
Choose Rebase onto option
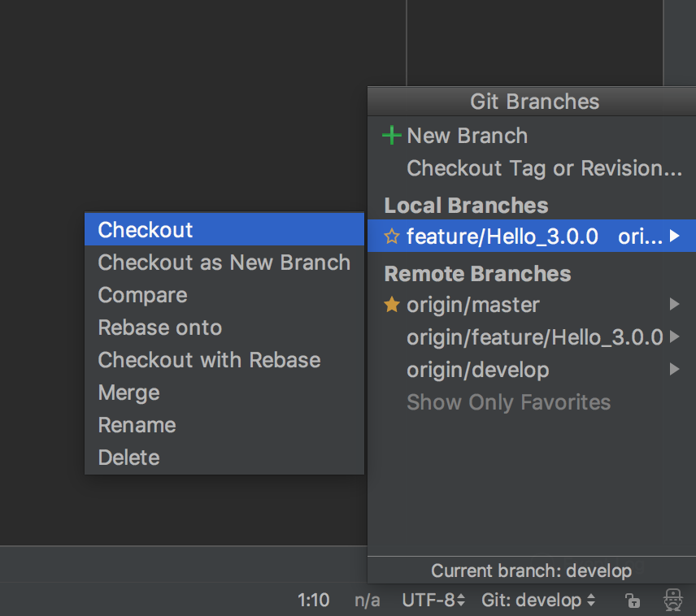click(x=224, y=328)
